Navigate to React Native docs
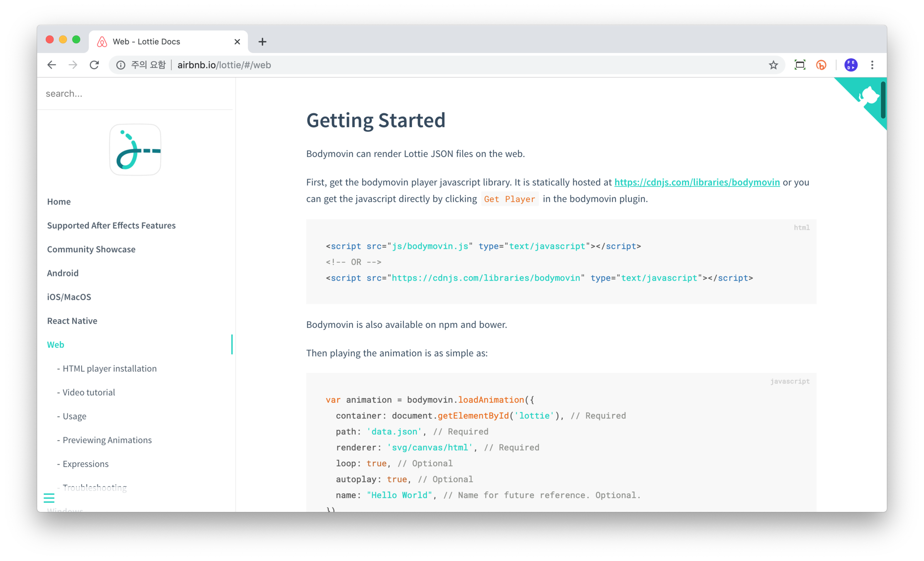The height and width of the screenshot is (561, 924). 72,321
